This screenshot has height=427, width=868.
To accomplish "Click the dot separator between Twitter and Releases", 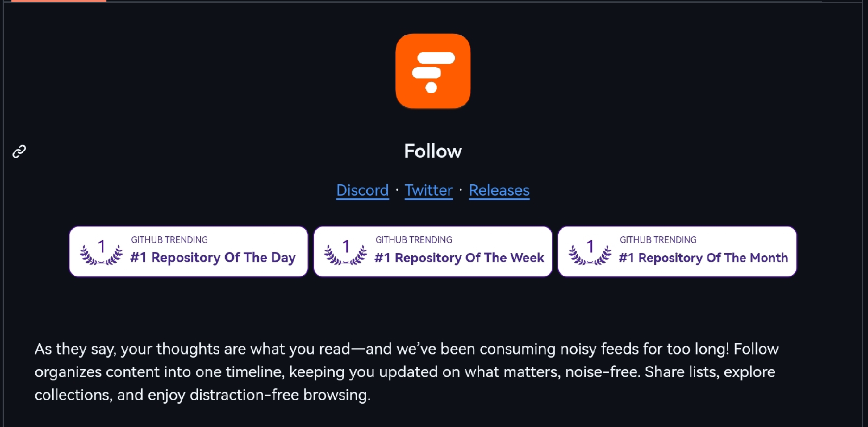I will click(x=461, y=190).
